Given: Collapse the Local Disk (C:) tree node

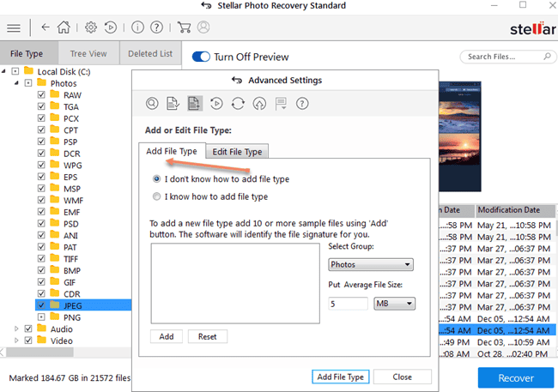Looking at the screenshot, I should [x=3, y=71].
